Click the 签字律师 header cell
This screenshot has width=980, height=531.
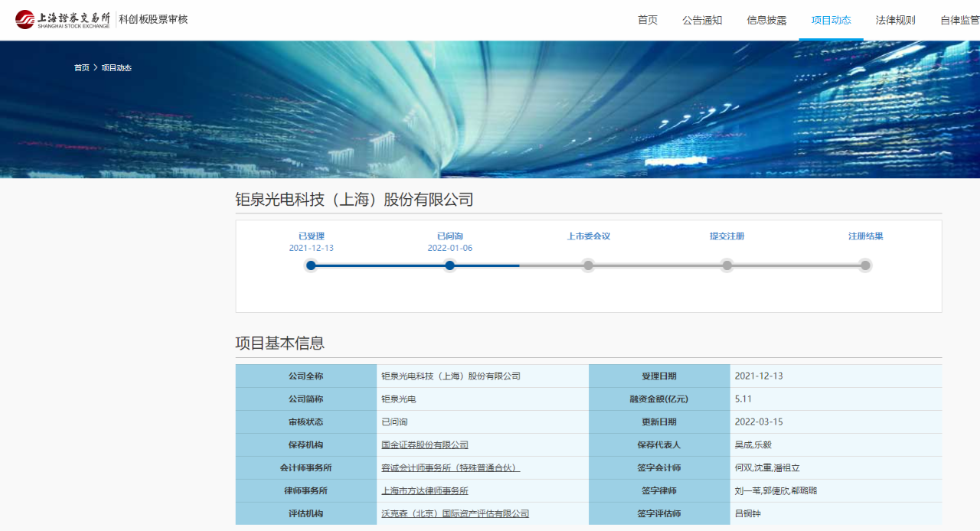coord(659,490)
